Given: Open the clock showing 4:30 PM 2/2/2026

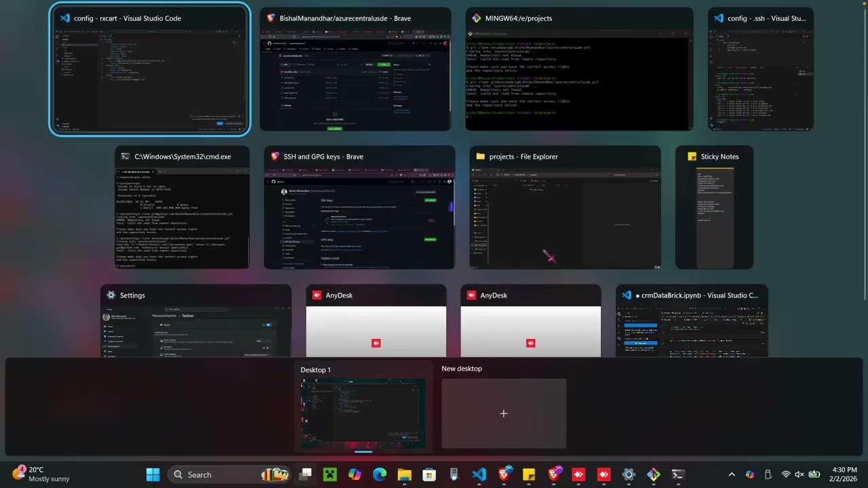Looking at the screenshot, I should point(844,474).
